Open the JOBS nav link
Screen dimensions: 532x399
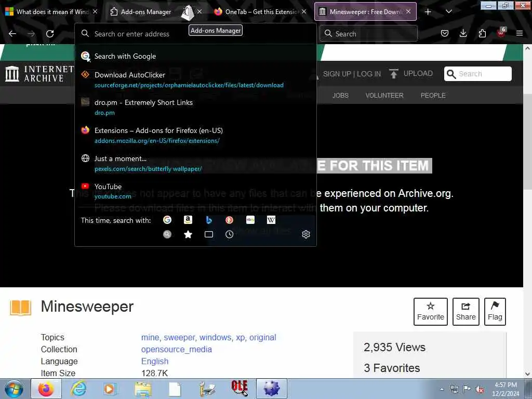coord(340,96)
